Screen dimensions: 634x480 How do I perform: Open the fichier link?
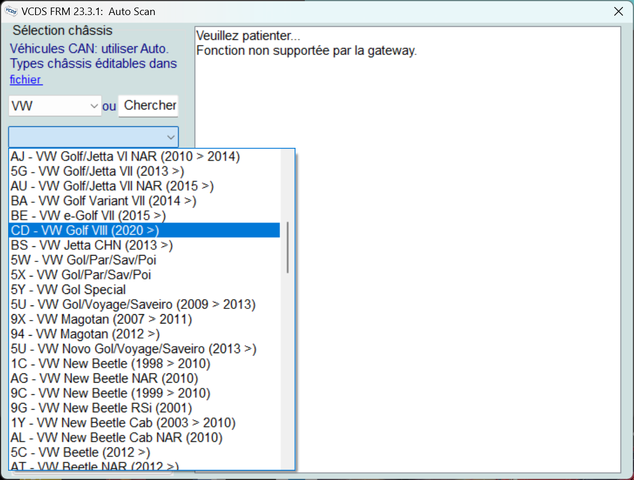tap(25, 79)
